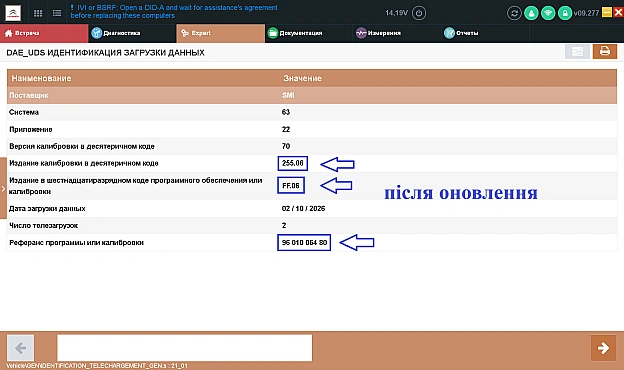This screenshot has height=370, width=624.
Task: Select Референс программы или калибровки row label
Action: point(76,243)
